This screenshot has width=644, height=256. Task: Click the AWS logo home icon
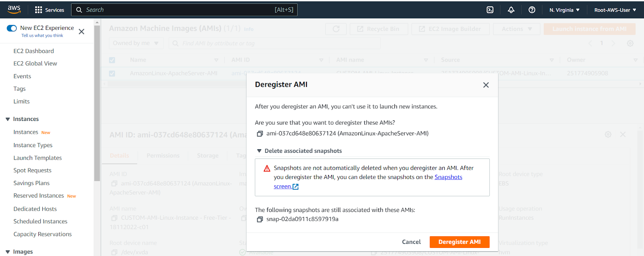point(14,10)
